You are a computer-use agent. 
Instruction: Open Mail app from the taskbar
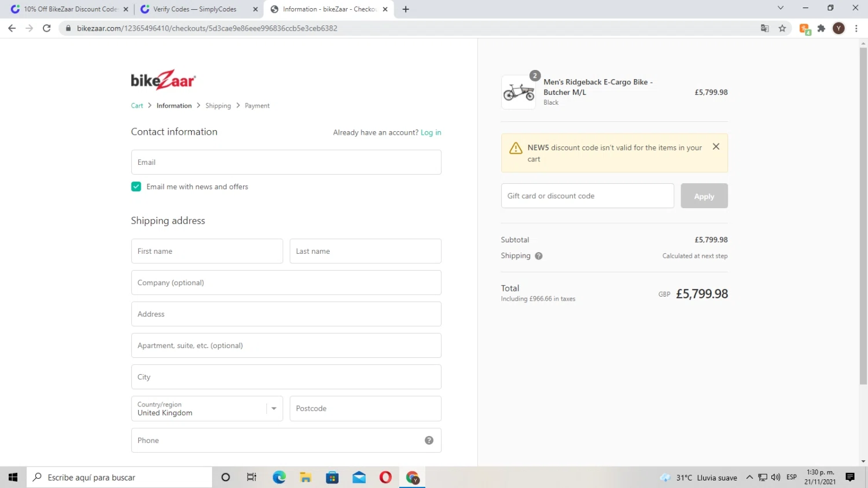tap(359, 477)
